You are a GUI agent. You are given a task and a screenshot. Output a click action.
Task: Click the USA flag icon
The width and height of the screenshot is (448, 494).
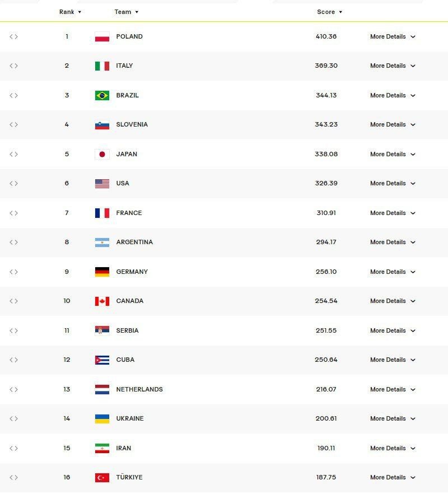coord(102,184)
